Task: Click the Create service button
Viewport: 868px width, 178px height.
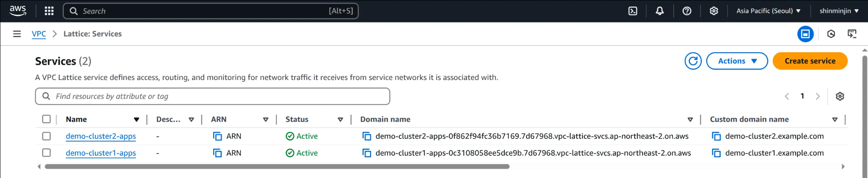Action: coord(810,61)
